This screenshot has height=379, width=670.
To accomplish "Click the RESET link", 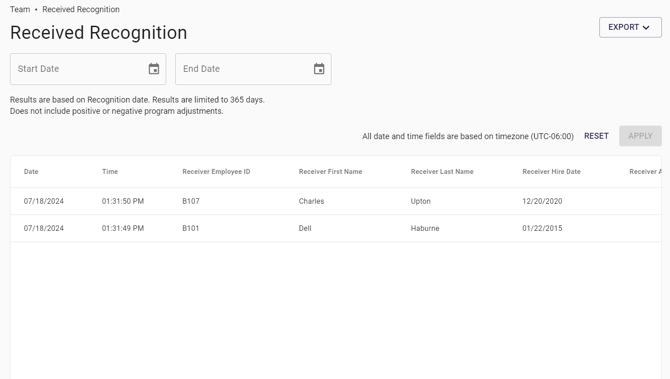I will point(596,136).
